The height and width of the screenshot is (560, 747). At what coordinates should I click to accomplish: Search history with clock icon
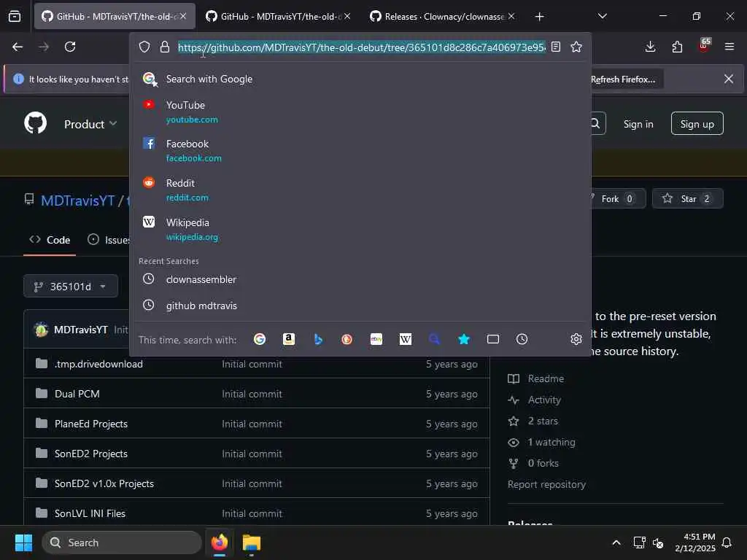click(x=522, y=339)
